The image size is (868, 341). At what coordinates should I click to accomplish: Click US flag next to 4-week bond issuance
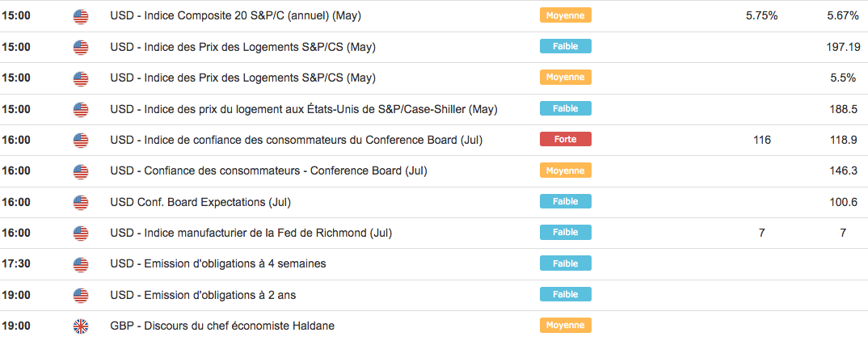click(81, 264)
